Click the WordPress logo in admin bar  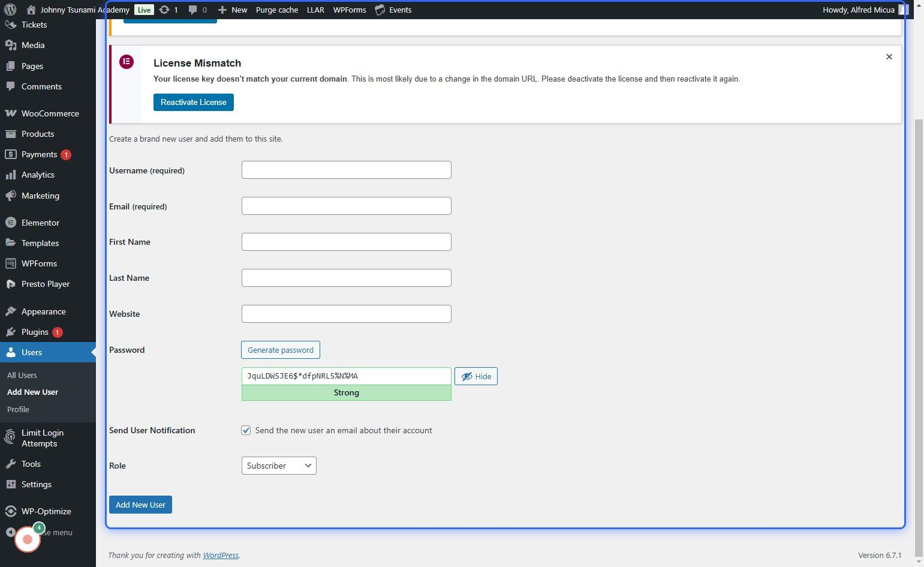click(10, 10)
